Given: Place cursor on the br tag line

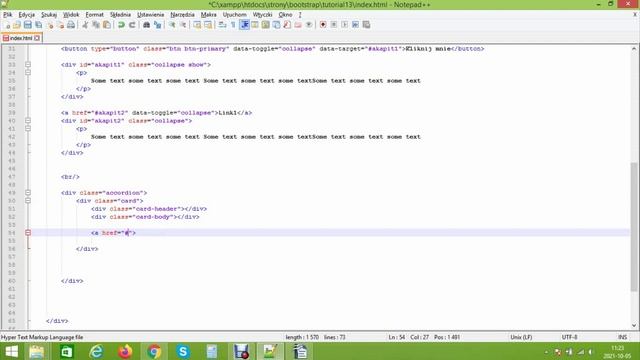Looking at the screenshot, I should coord(70,177).
